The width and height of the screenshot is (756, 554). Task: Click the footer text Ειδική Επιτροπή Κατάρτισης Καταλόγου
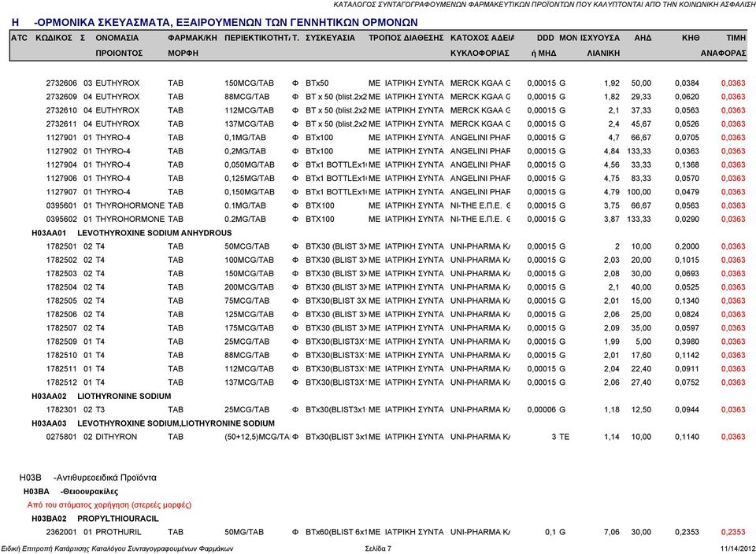117,548
